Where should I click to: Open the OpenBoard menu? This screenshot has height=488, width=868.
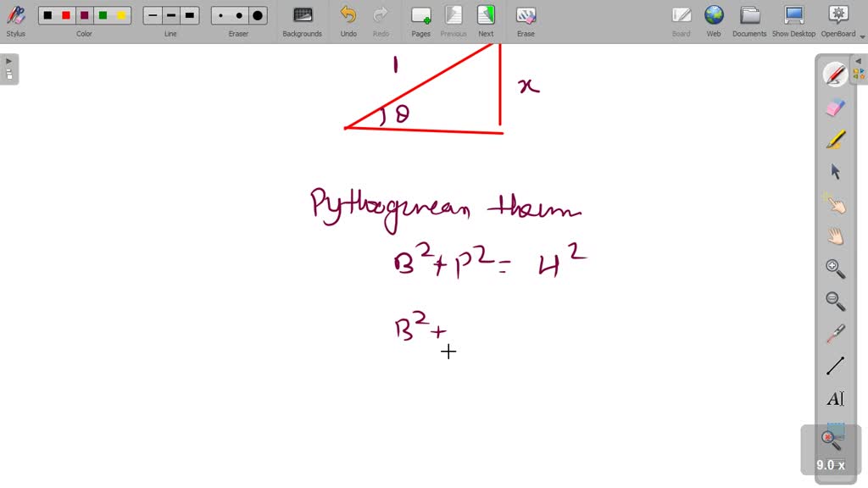pos(837,20)
